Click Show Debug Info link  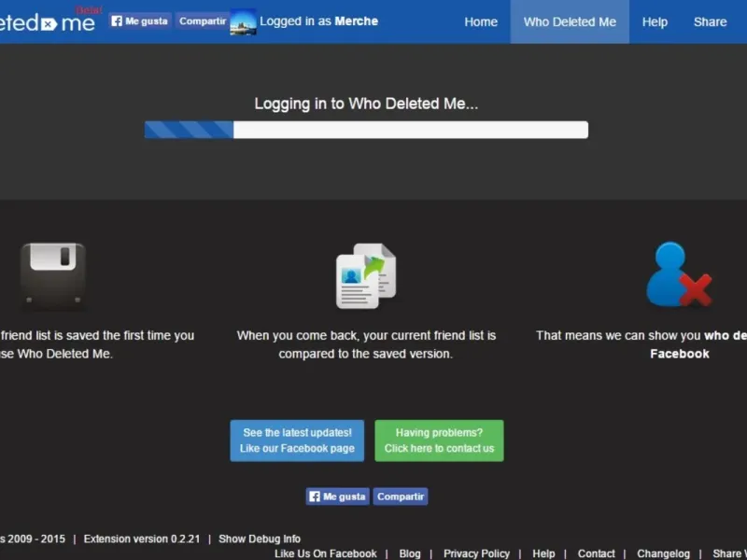pyautogui.click(x=260, y=539)
